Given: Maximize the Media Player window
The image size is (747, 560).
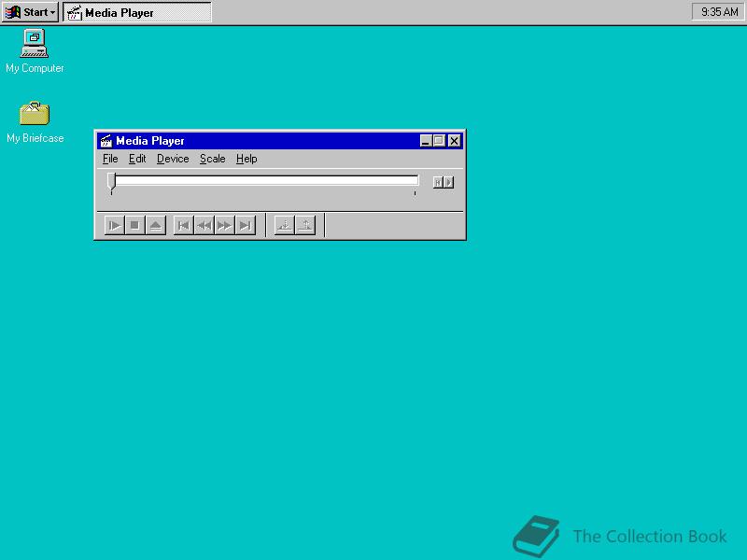Looking at the screenshot, I should tap(439, 141).
